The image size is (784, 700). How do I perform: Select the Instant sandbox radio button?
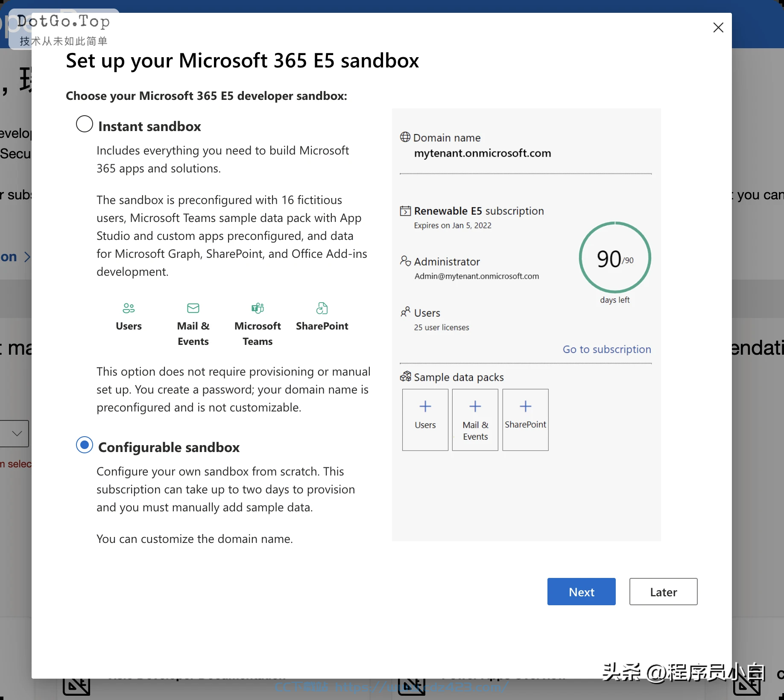85,124
